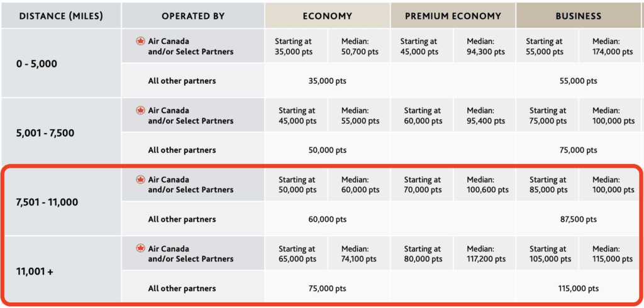Image resolution: width=644 pixels, height=308 pixels.
Task: Click the Distance (Miles) header cell
Action: pyautogui.click(x=60, y=16)
